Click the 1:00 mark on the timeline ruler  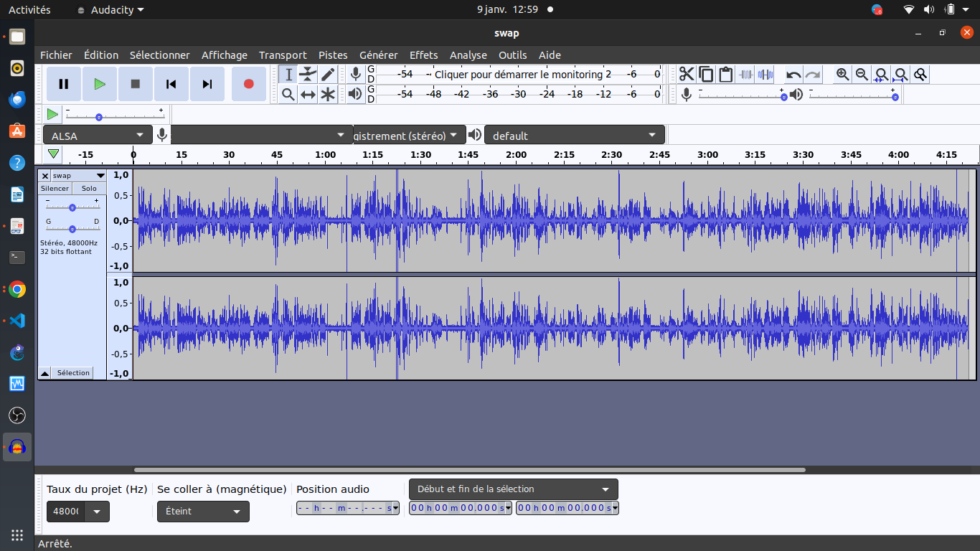[x=325, y=154]
